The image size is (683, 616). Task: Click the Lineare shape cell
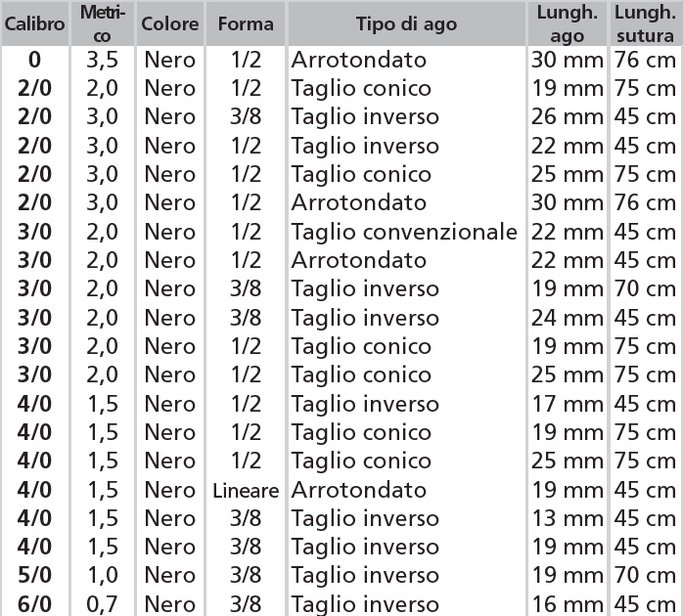tap(246, 490)
